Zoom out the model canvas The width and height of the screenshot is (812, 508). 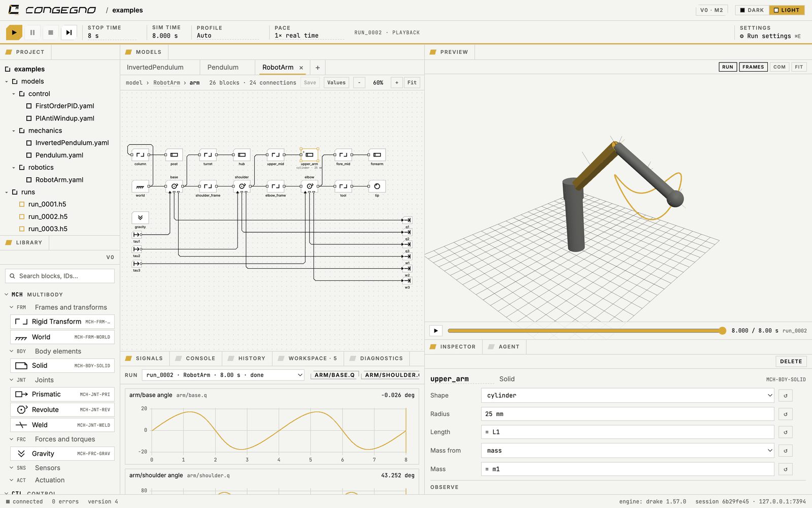coord(359,83)
